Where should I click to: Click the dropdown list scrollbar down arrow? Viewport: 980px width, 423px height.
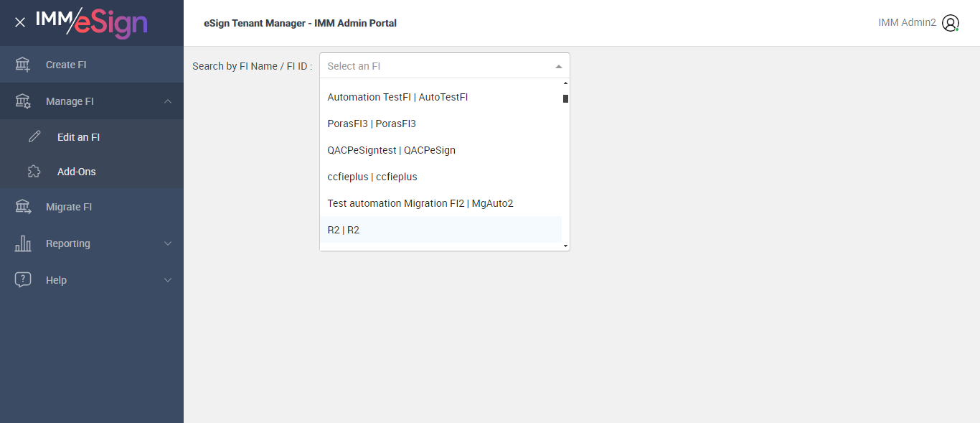565,246
